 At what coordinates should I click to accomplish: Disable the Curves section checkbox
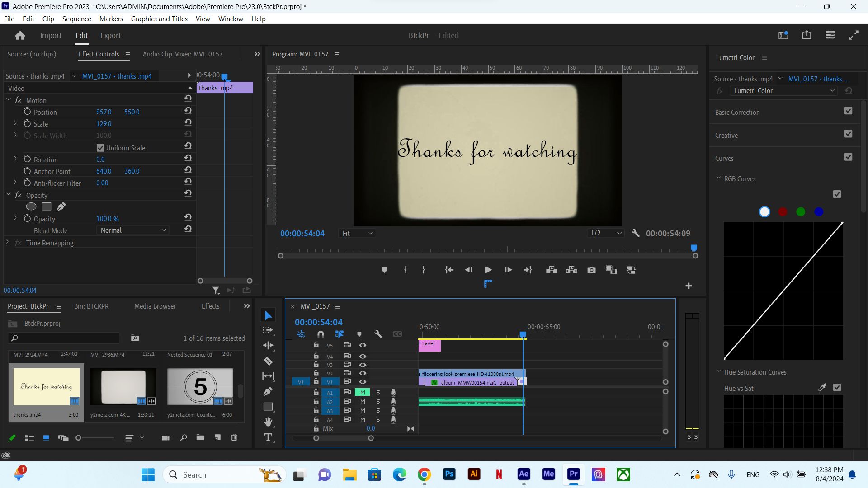(848, 157)
